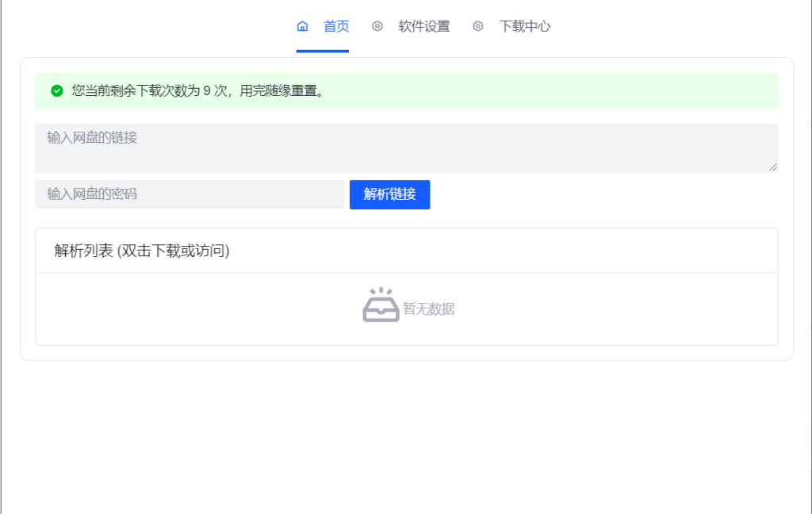812x514 pixels.
Task: Switch to the 下载中心 tab
Action: point(525,25)
